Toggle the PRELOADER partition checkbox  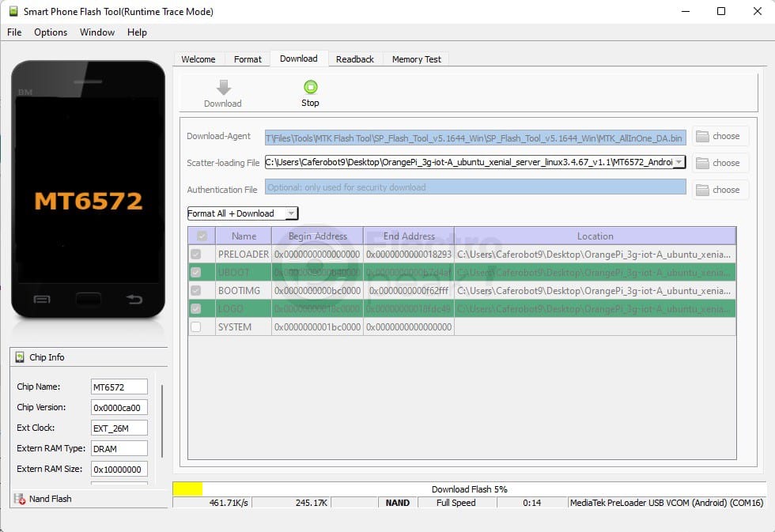point(195,255)
